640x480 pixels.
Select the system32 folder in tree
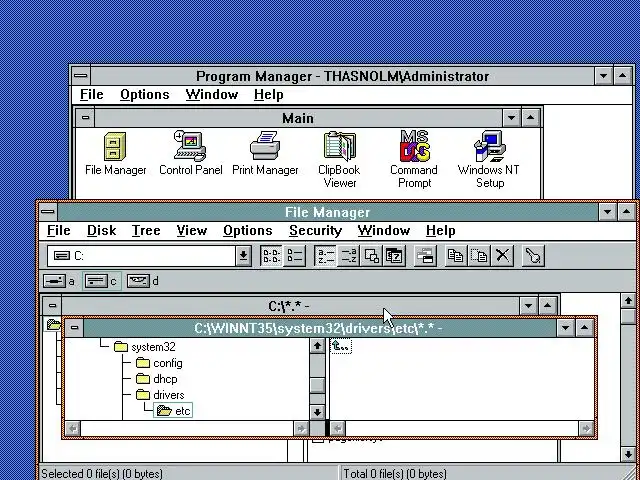(x=145, y=347)
